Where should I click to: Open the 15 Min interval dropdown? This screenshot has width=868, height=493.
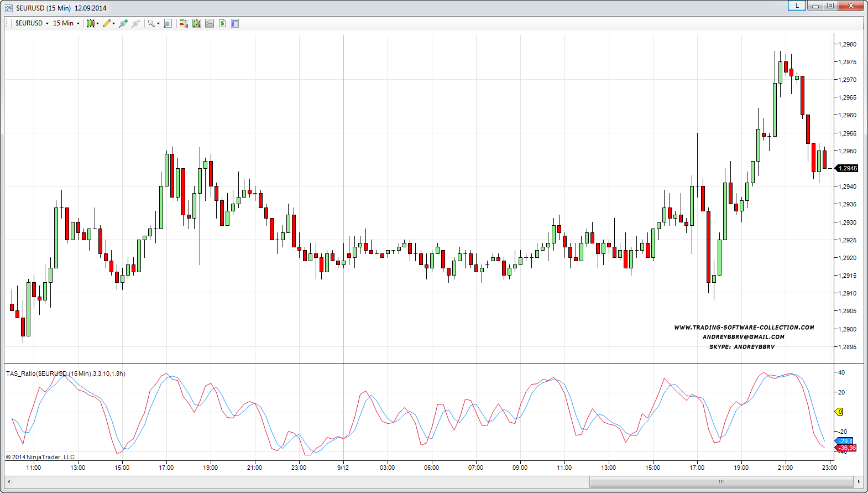coord(66,23)
